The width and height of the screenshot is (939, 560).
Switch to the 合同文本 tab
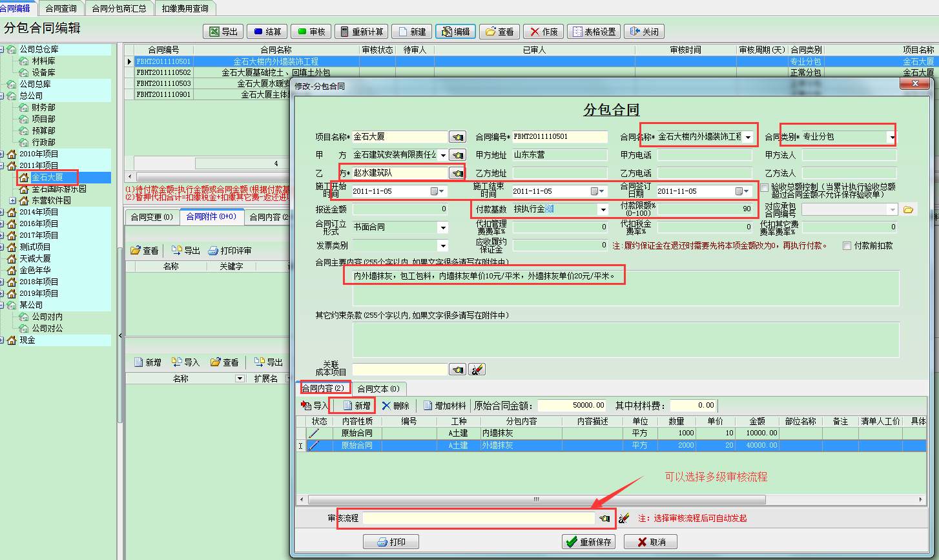pos(378,389)
